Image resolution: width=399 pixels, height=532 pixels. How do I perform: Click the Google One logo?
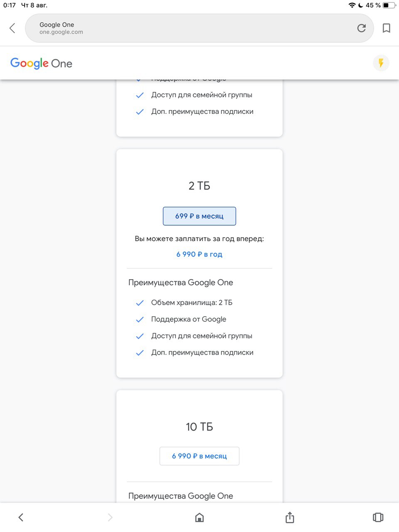click(x=41, y=63)
